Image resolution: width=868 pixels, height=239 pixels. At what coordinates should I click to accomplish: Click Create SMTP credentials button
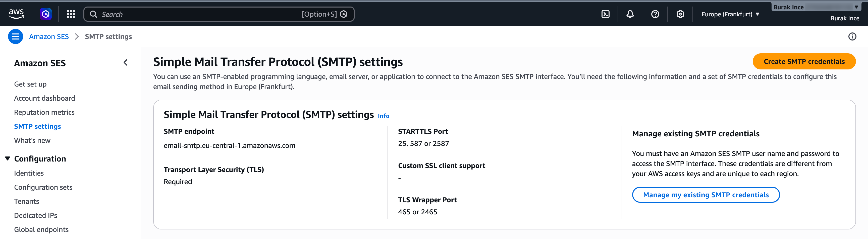click(804, 61)
